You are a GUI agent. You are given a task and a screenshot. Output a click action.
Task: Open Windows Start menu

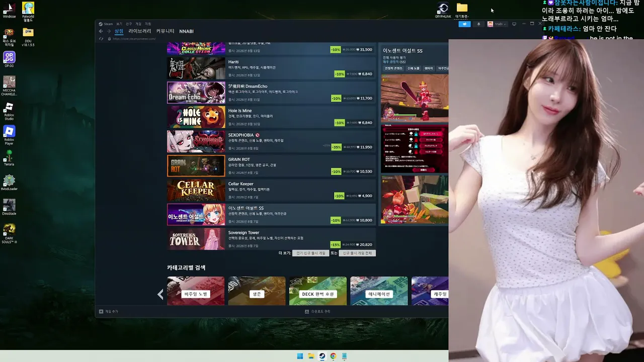coord(300,356)
